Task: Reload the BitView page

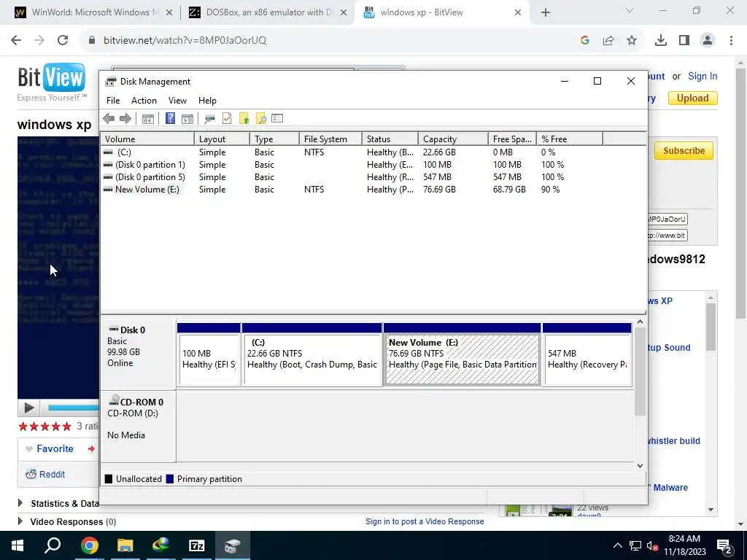Action: pos(63,41)
